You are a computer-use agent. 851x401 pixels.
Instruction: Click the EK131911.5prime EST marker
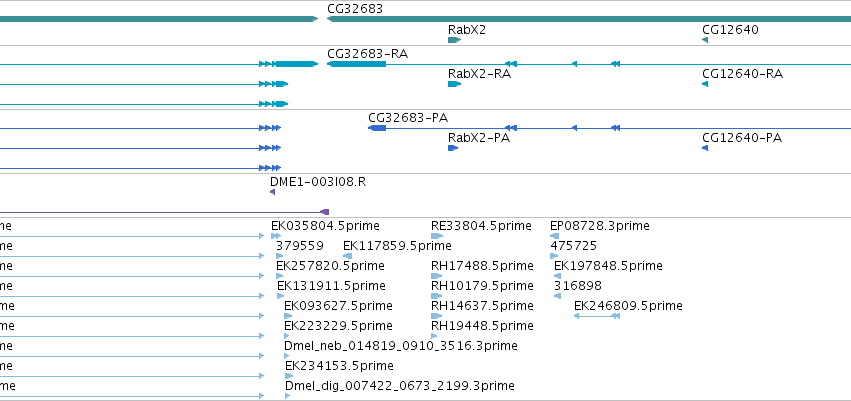pyautogui.click(x=281, y=296)
